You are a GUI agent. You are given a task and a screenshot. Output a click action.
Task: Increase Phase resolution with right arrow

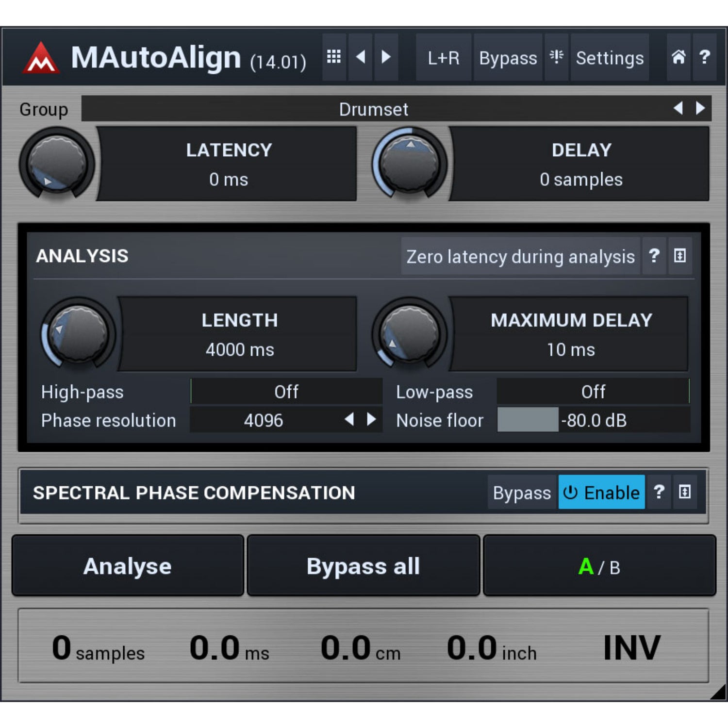coord(371,419)
